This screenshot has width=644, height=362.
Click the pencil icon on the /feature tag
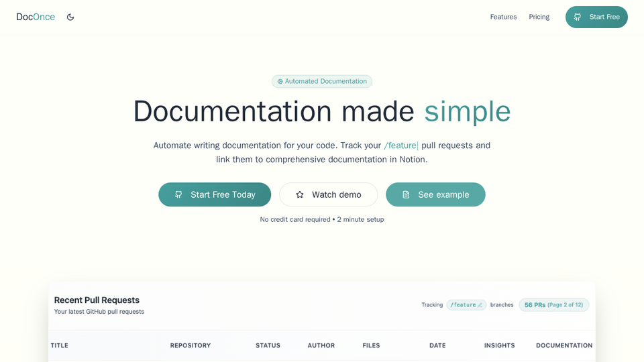coord(480,305)
